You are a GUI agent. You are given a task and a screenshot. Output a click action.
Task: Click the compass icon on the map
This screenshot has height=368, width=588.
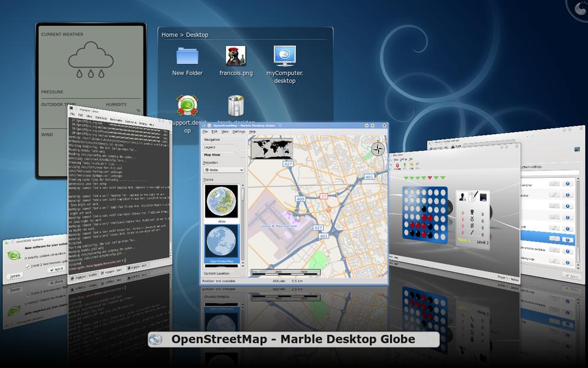(378, 148)
